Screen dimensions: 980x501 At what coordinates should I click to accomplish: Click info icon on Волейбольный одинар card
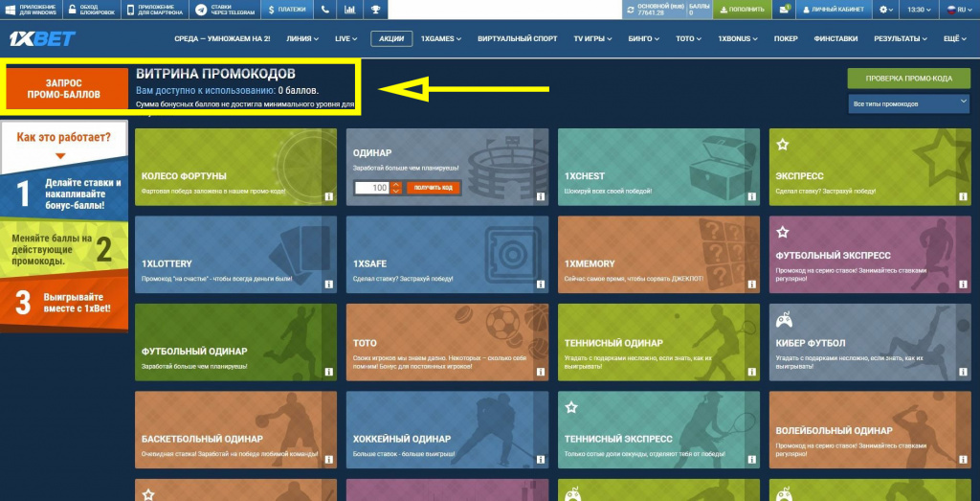(x=963, y=460)
